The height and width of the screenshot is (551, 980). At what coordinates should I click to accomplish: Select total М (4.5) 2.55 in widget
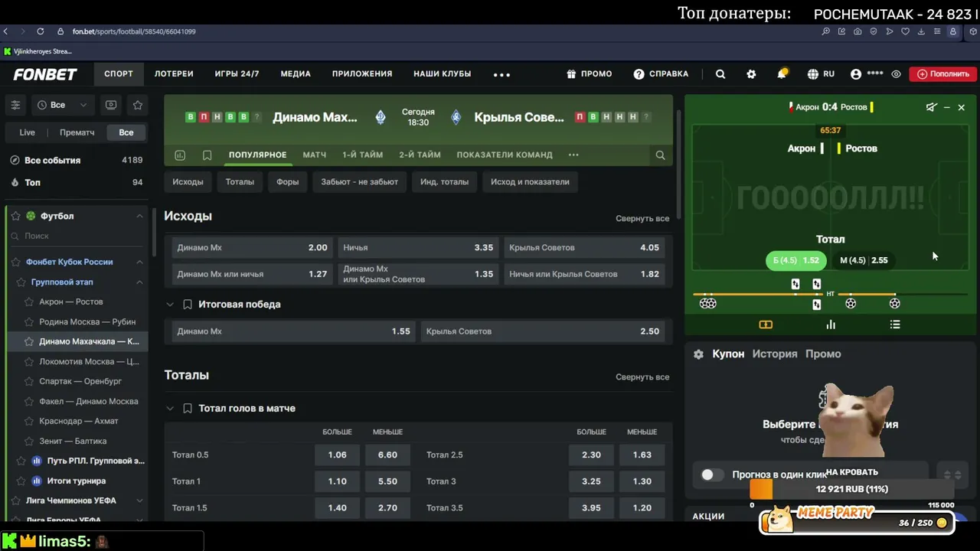click(x=864, y=260)
